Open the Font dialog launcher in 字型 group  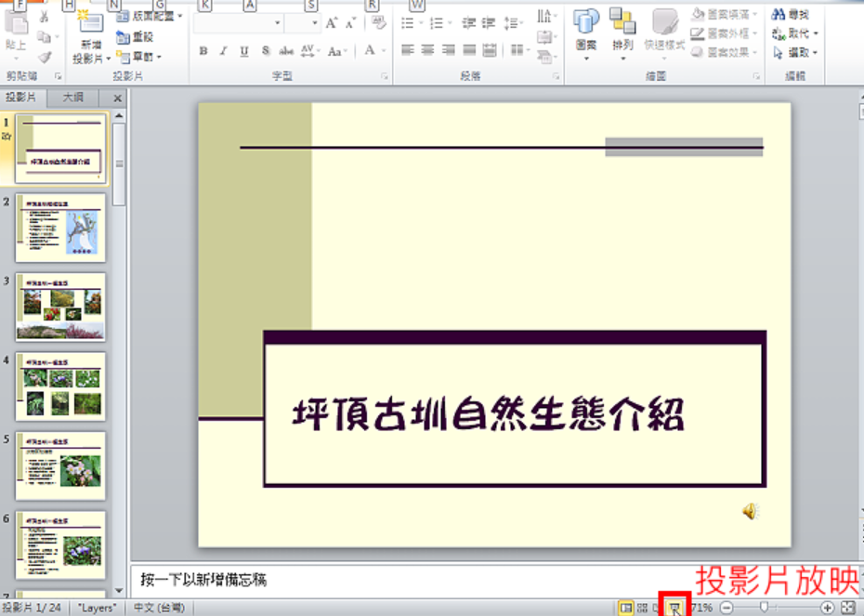pos(385,76)
